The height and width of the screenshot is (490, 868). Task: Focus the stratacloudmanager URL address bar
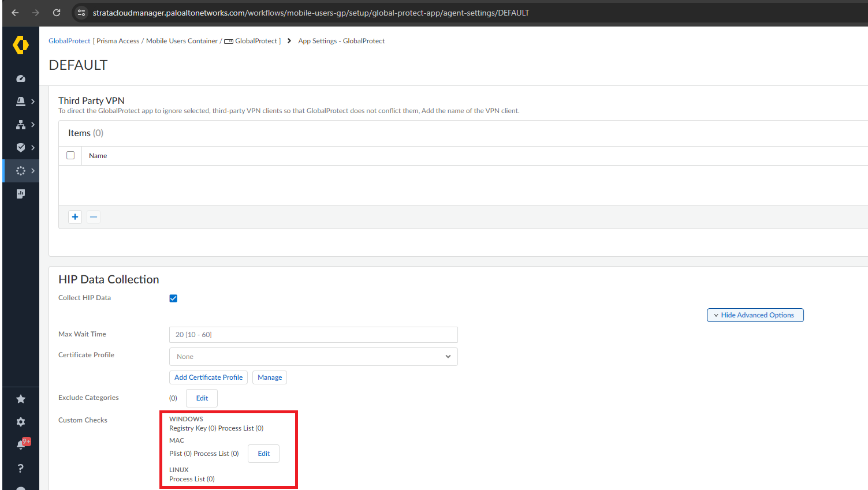tap(311, 13)
